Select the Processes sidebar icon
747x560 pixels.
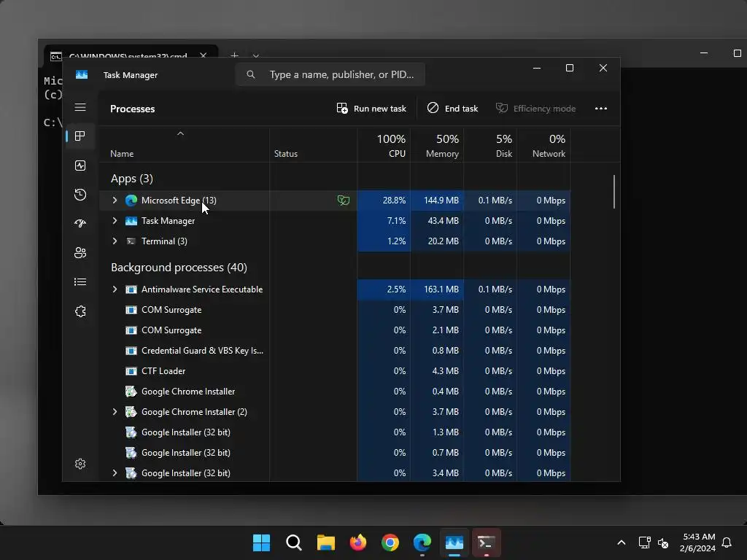click(x=80, y=136)
